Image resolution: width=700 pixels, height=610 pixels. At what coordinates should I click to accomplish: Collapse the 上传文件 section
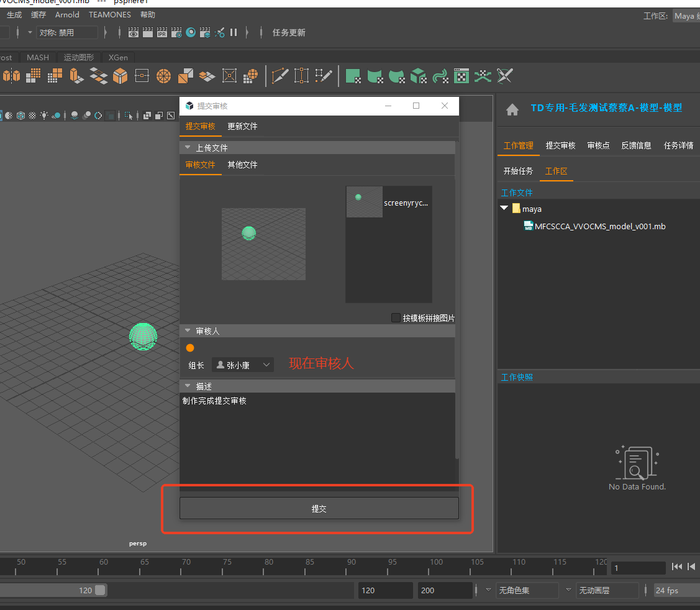coord(188,148)
